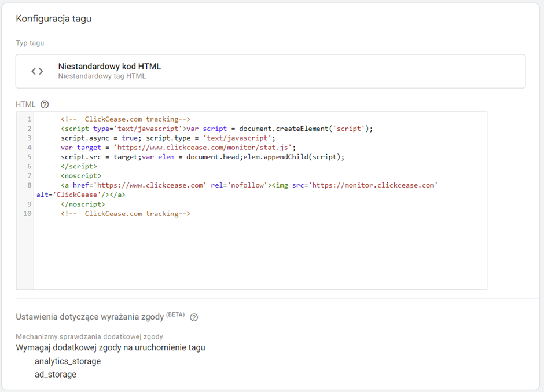
Task: Open the help icon next to HTML label
Action: click(45, 104)
